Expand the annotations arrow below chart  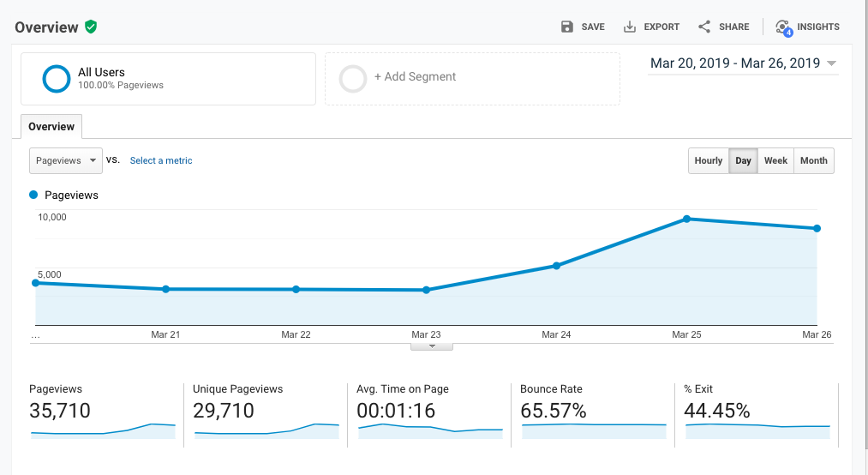[432, 346]
